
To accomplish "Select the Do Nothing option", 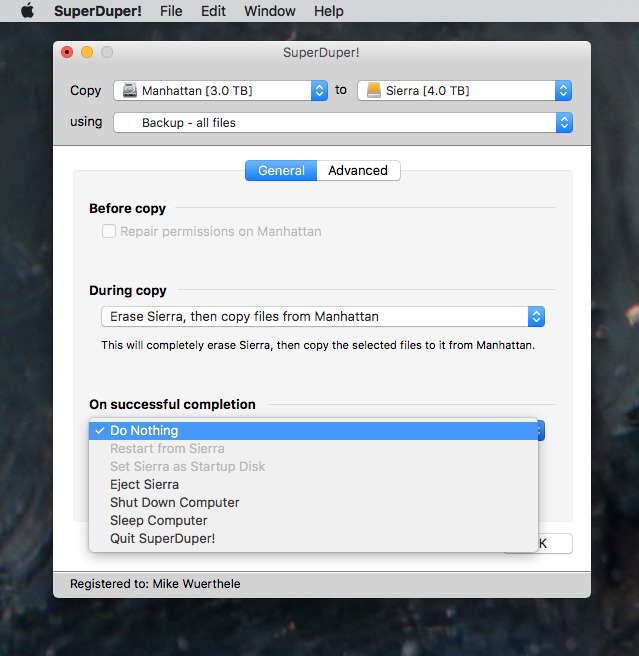I will click(x=313, y=430).
